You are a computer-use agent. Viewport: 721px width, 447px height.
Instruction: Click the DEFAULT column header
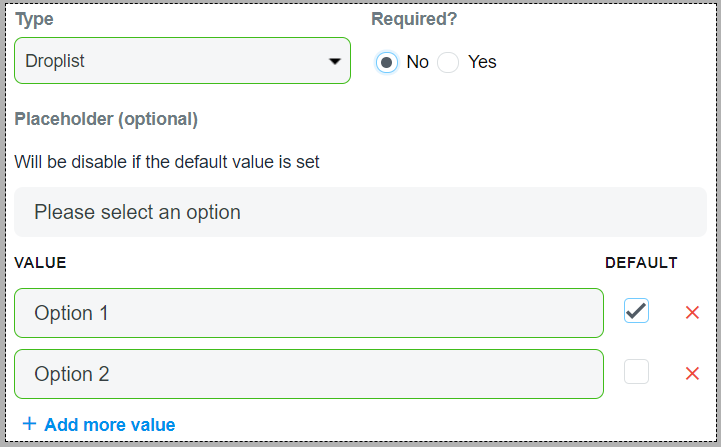(641, 263)
